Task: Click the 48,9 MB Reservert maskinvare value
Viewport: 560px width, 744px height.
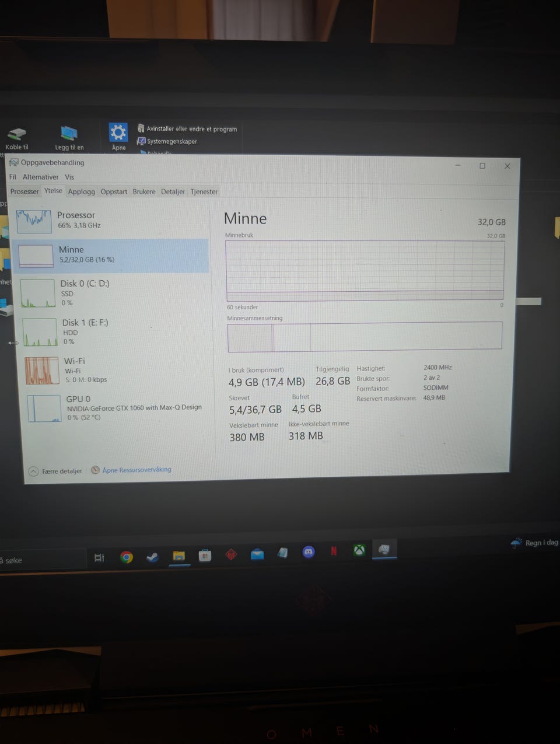Action: point(434,397)
